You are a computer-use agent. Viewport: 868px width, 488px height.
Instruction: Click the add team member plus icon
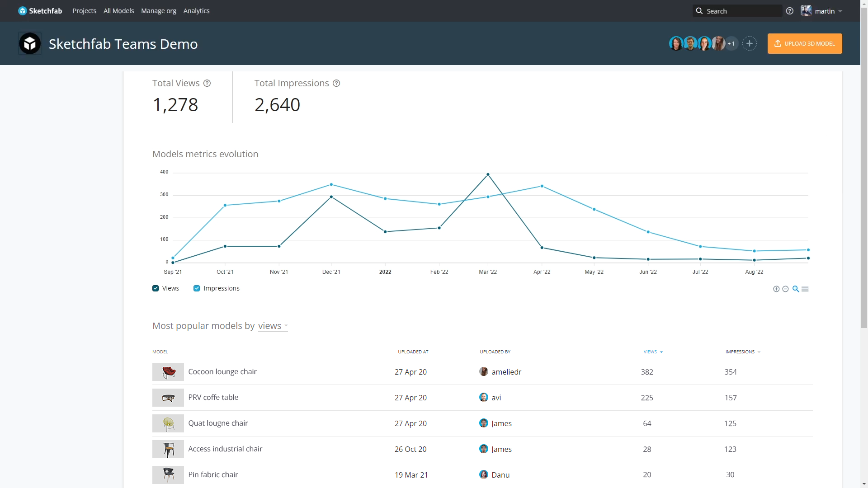coord(750,43)
